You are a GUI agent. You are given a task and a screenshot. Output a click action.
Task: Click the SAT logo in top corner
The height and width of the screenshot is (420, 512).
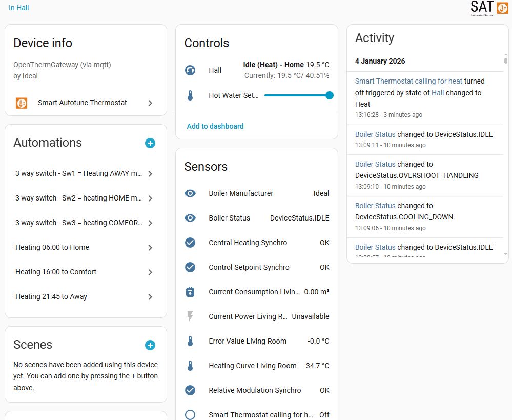coord(489,8)
